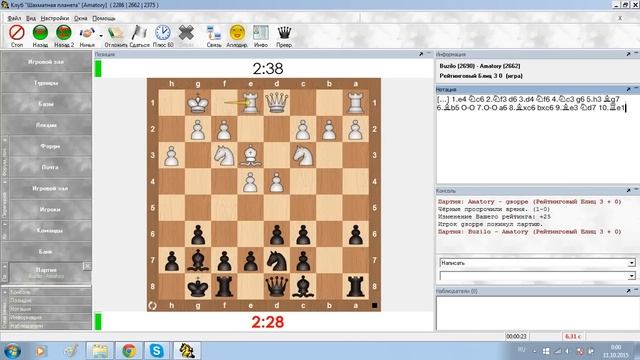Select the white rook on e1
Viewport: 640px width, 360px height.
tap(251, 102)
